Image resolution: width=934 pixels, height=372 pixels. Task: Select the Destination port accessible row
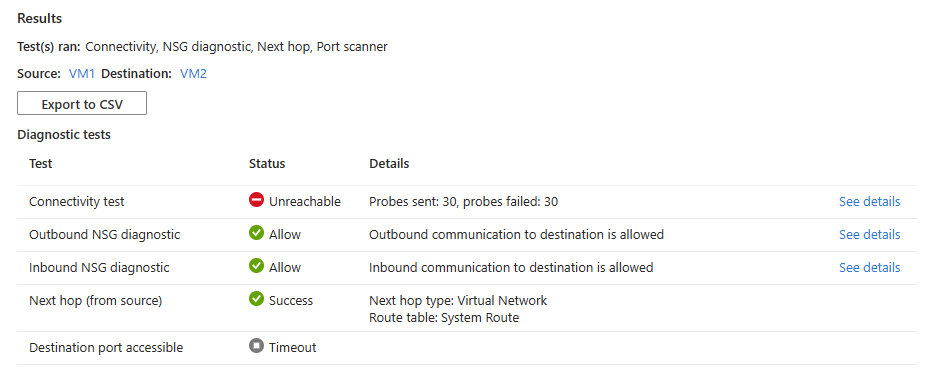467,348
